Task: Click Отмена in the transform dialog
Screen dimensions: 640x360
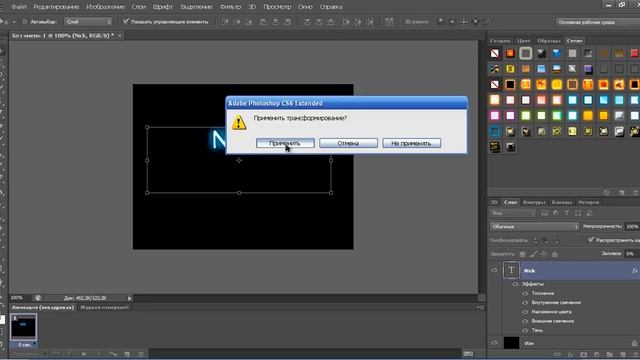Action: tap(348, 143)
